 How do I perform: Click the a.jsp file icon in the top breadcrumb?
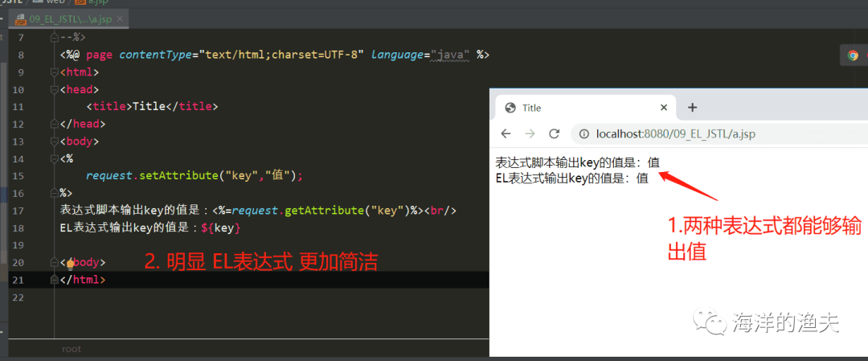pyautogui.click(x=80, y=2)
